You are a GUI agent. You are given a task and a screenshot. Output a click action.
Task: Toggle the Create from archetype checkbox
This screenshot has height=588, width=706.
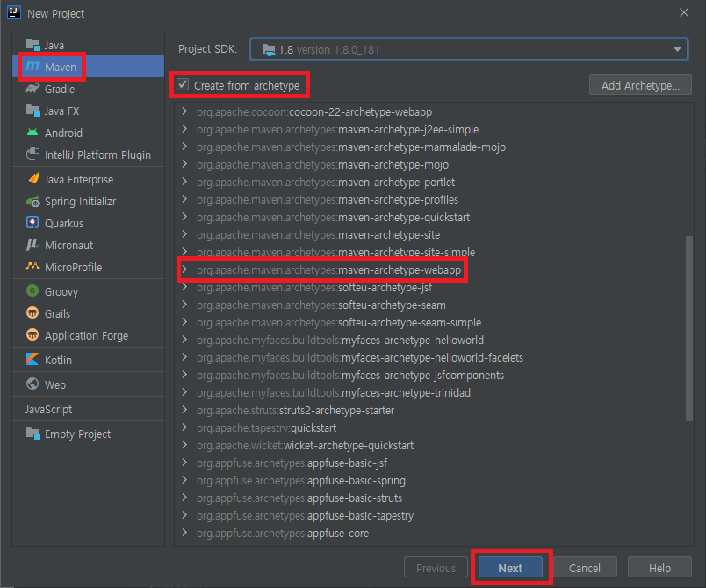[183, 84]
